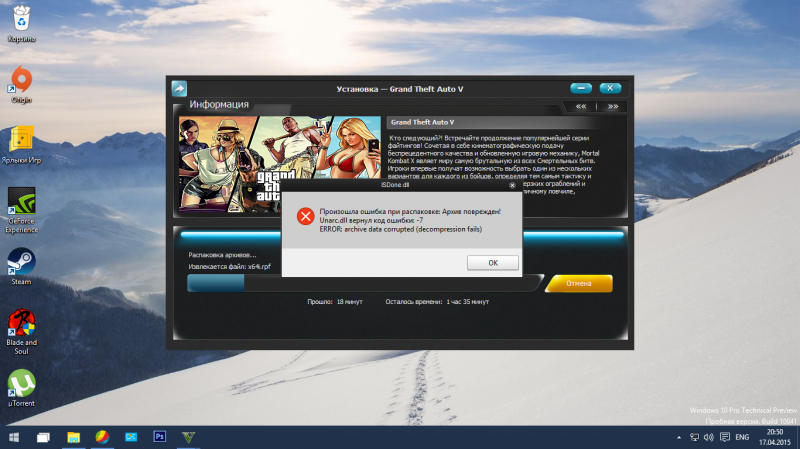Click OK in the ISDone.dll error dialog

493,263
